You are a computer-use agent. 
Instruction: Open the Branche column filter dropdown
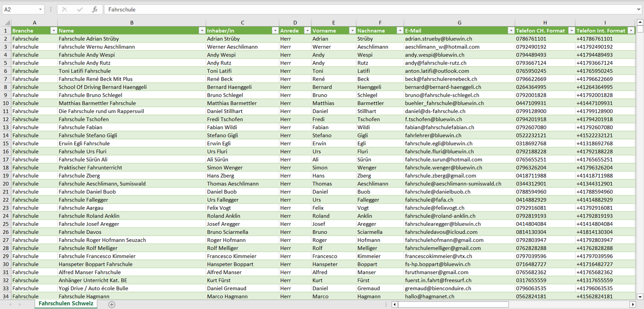(x=53, y=31)
